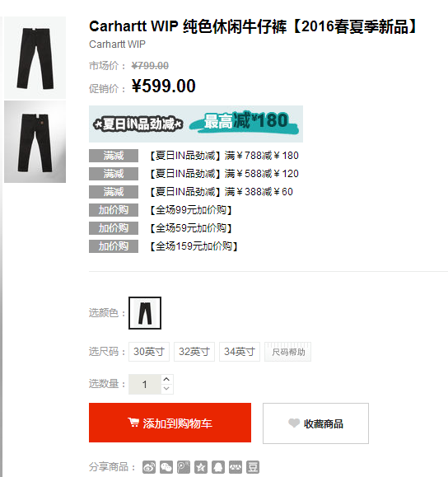Image resolution: width=448 pixels, height=477 pixels.
Task: Click the shopping cart icon on red button
Action: tap(133, 423)
